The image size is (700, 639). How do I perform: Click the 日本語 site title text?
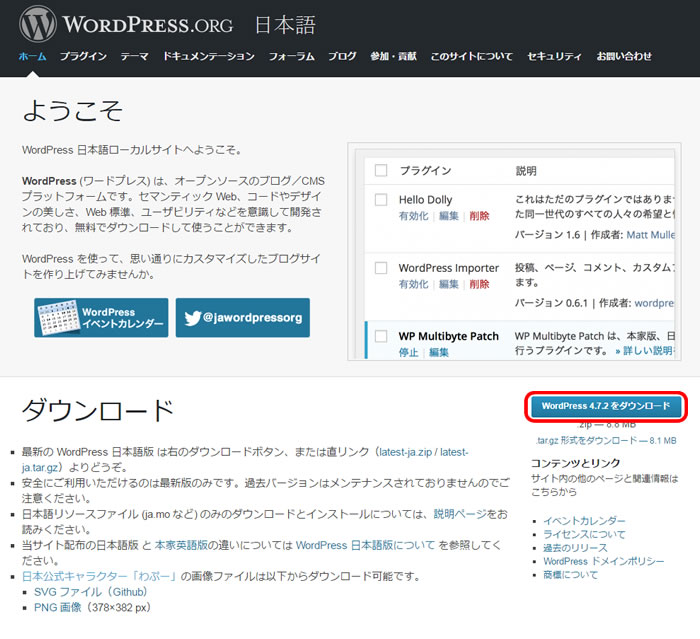pos(285,25)
